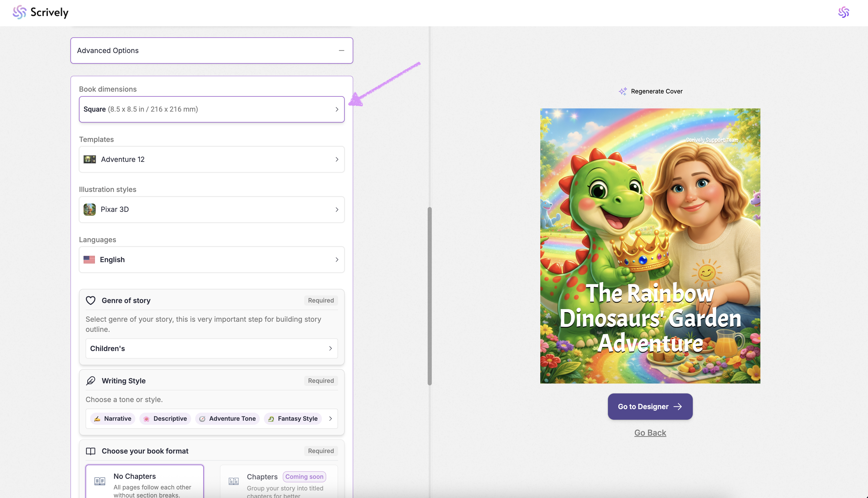The image size is (868, 498).
Task: Click the Scrively logo in header
Action: pos(40,12)
